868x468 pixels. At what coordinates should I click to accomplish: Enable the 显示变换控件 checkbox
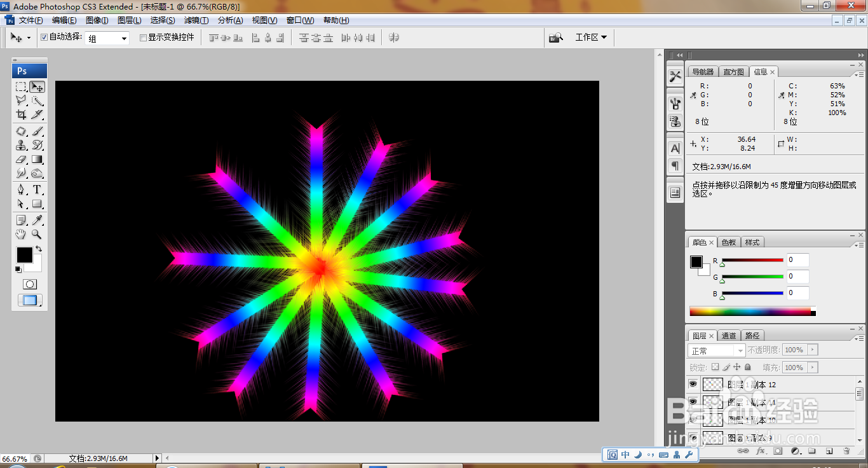coord(143,38)
